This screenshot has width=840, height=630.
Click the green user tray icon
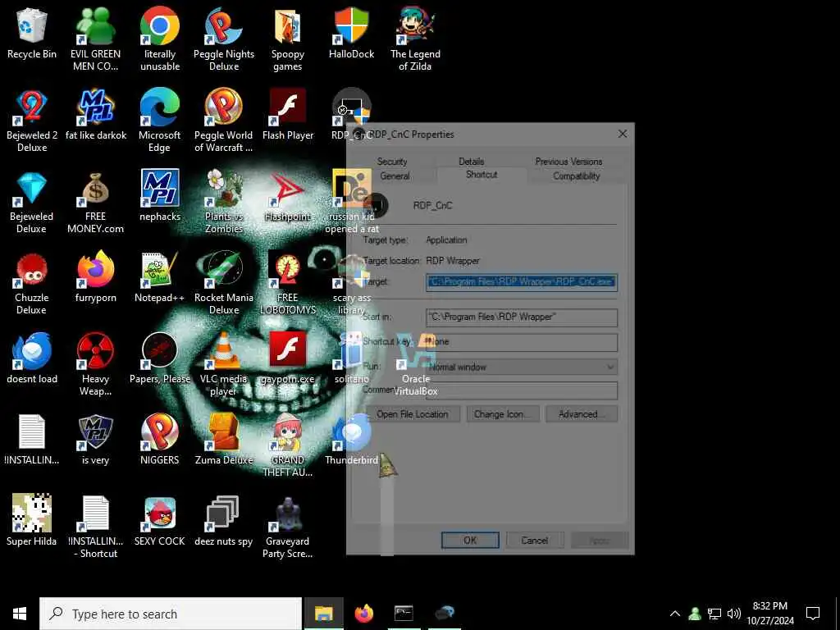[x=695, y=614]
